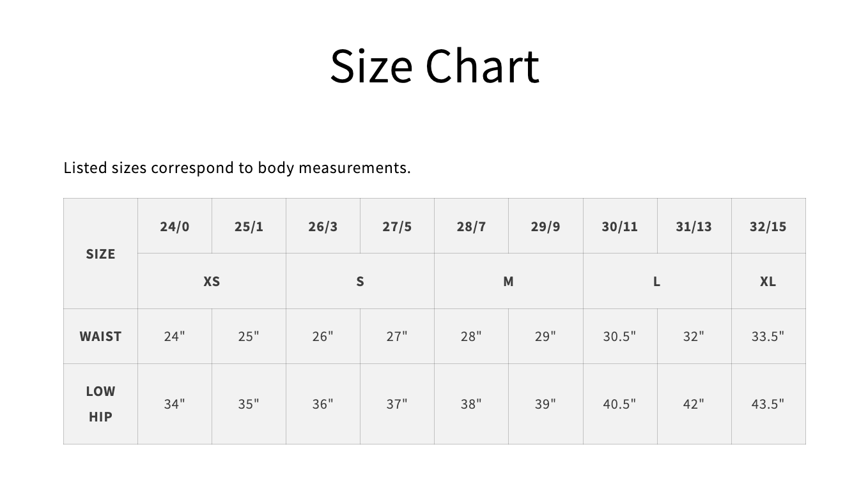Click the 27/5 size cell
The height and width of the screenshot is (493, 868).
pyautogui.click(x=397, y=226)
